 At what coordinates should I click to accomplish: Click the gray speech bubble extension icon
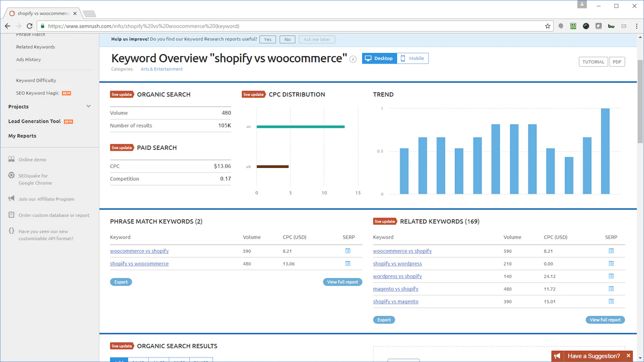[x=561, y=26]
